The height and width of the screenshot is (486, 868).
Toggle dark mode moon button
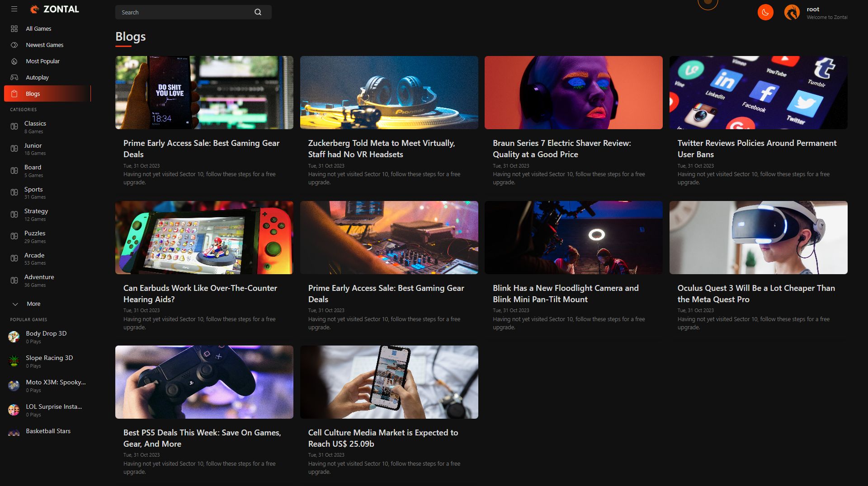(x=765, y=12)
